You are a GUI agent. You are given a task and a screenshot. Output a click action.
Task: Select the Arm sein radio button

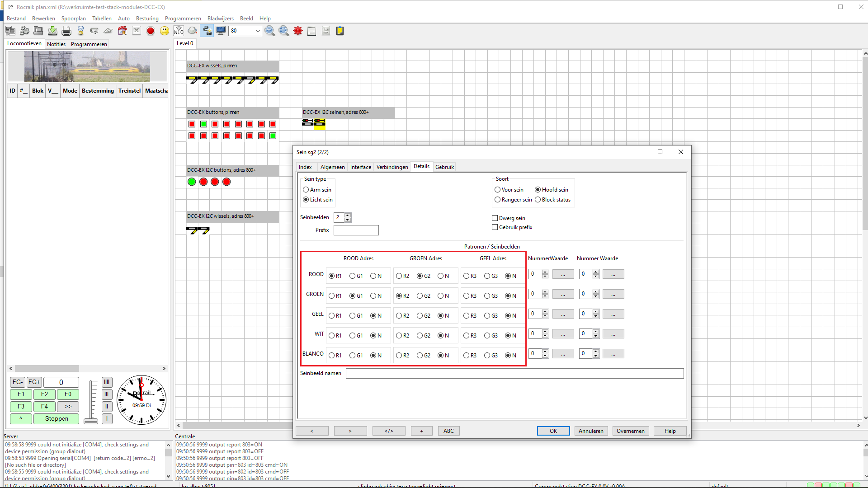[306, 190]
